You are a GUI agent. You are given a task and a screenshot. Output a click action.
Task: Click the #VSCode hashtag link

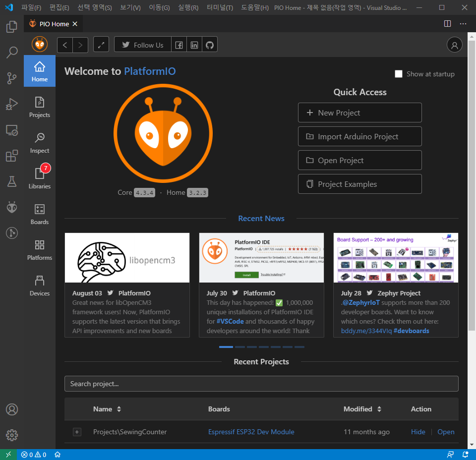(230, 321)
